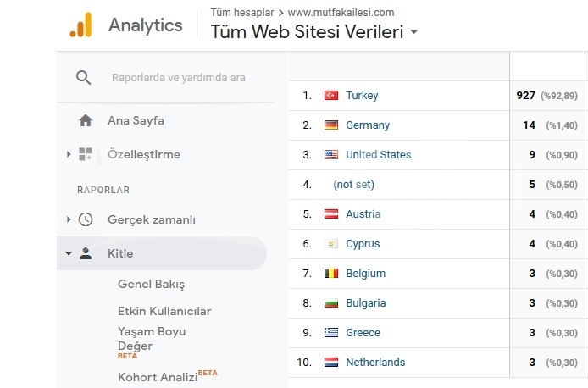Click the Google Analytics logo icon
Image resolution: width=588 pixels, height=388 pixels.
[x=80, y=25]
